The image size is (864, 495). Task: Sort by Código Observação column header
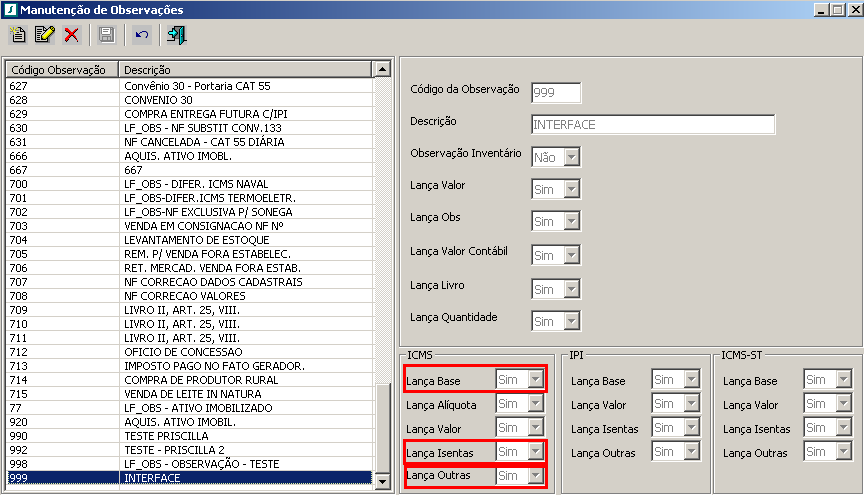pos(60,70)
